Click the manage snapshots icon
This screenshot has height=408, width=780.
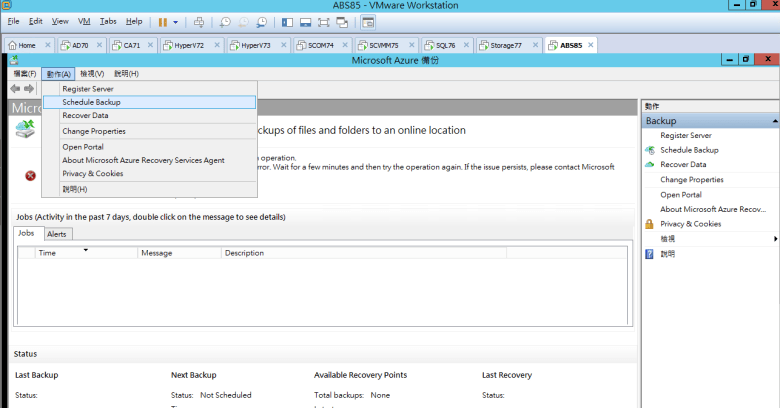261,21
